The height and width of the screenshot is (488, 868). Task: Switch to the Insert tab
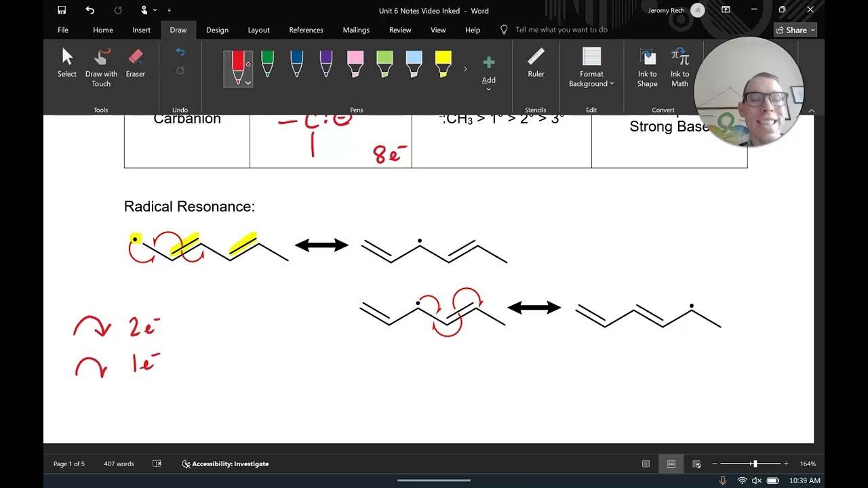pyautogui.click(x=141, y=30)
